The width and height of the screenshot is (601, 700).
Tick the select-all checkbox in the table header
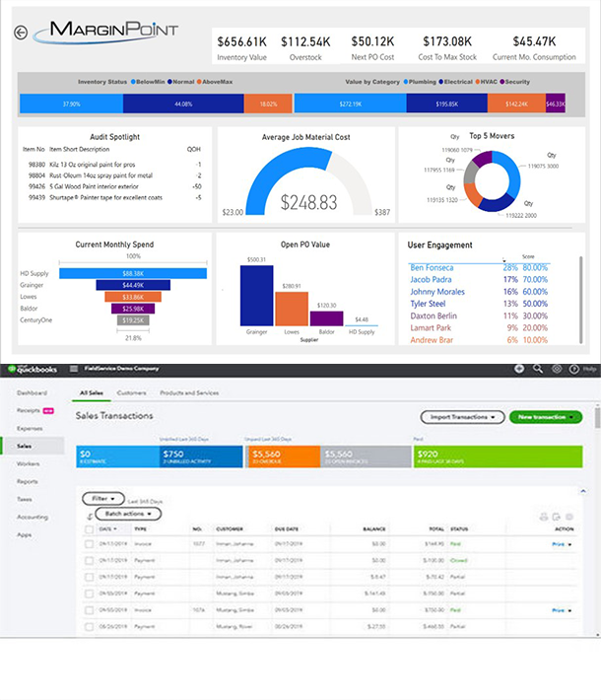tap(90, 529)
